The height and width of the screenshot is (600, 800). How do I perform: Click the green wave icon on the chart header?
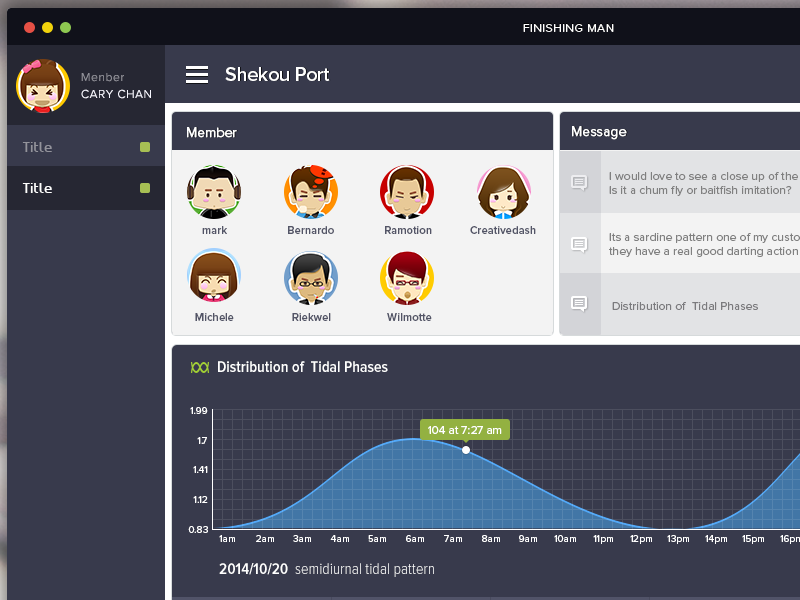tap(200, 367)
